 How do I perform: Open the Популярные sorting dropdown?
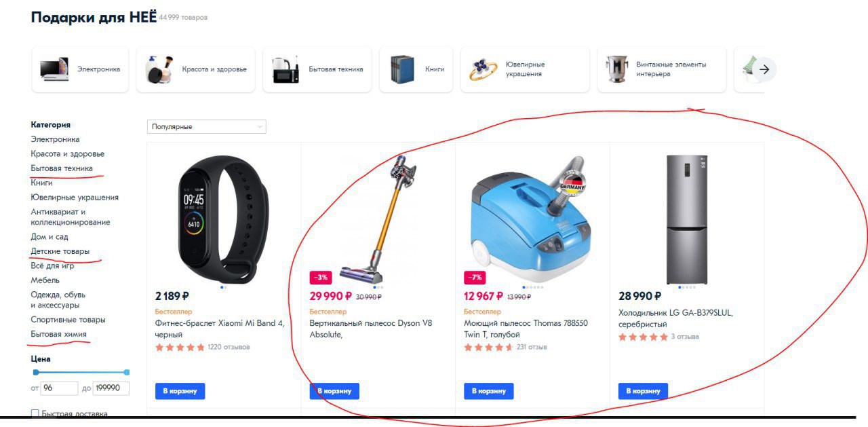pos(207,126)
